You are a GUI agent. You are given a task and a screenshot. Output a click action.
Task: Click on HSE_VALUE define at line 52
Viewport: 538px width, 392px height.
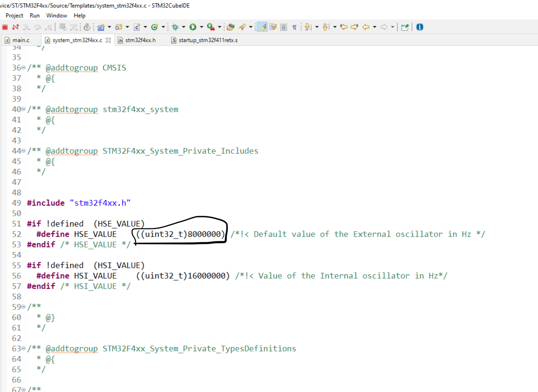[95, 234]
